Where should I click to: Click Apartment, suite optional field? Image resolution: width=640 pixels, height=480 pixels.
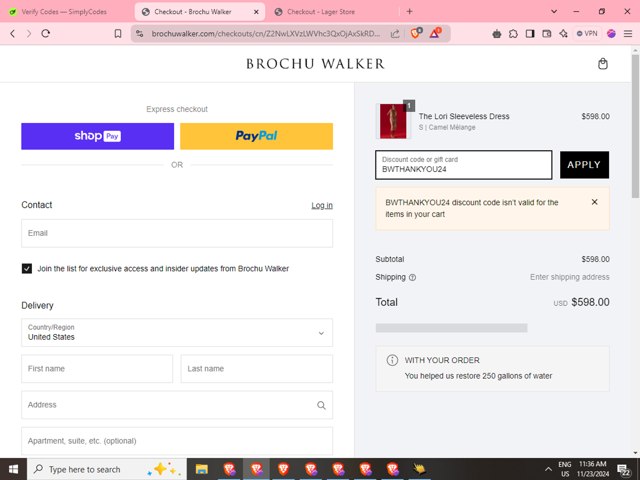pyautogui.click(x=177, y=441)
